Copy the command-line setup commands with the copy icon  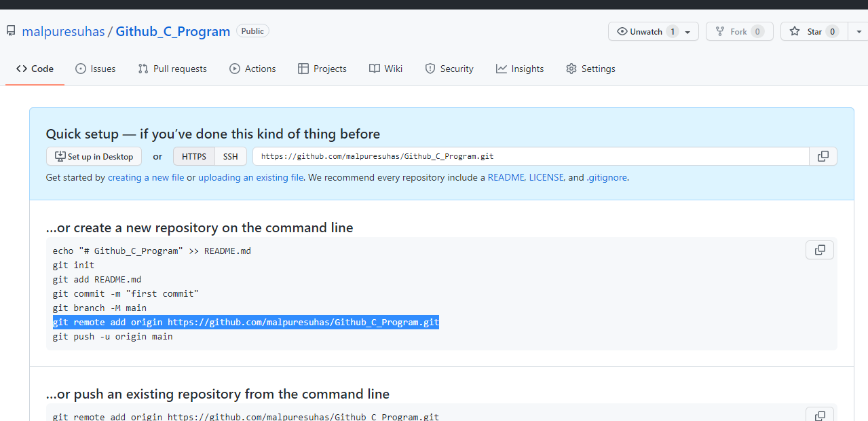click(819, 249)
